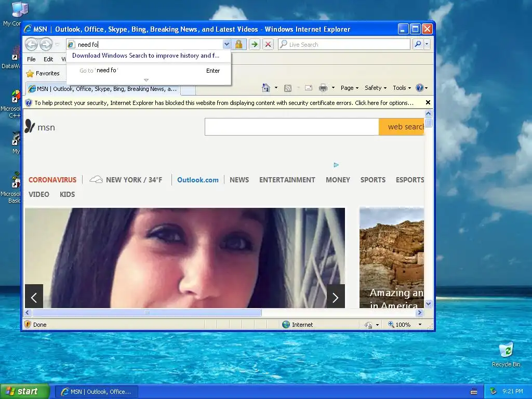This screenshot has height=399, width=532.
Task: Open the Safety dropdown menu
Action: (375, 88)
